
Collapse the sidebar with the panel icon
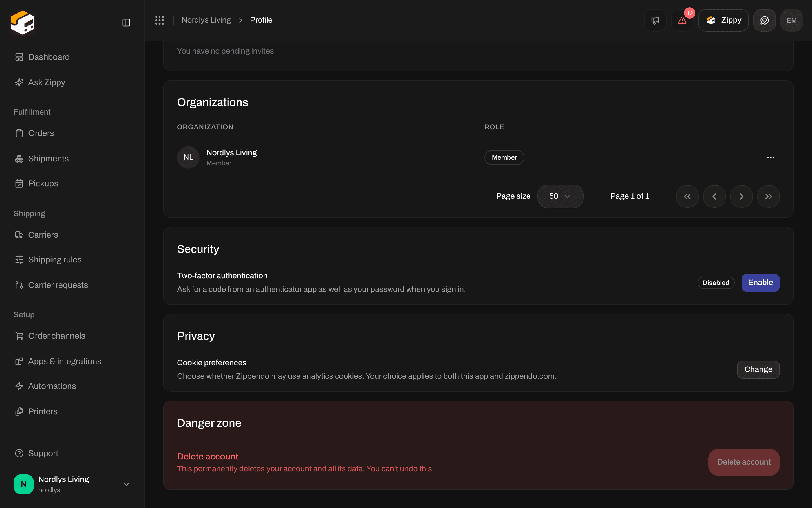[126, 23]
